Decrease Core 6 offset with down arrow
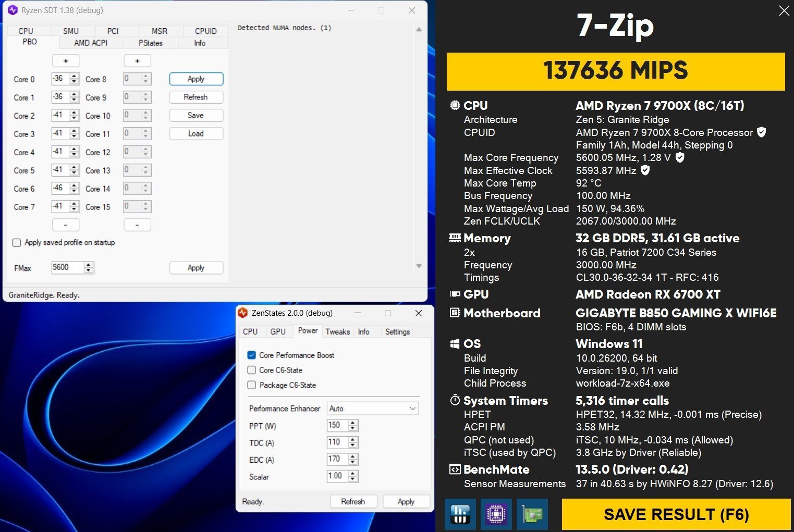 coord(75,191)
